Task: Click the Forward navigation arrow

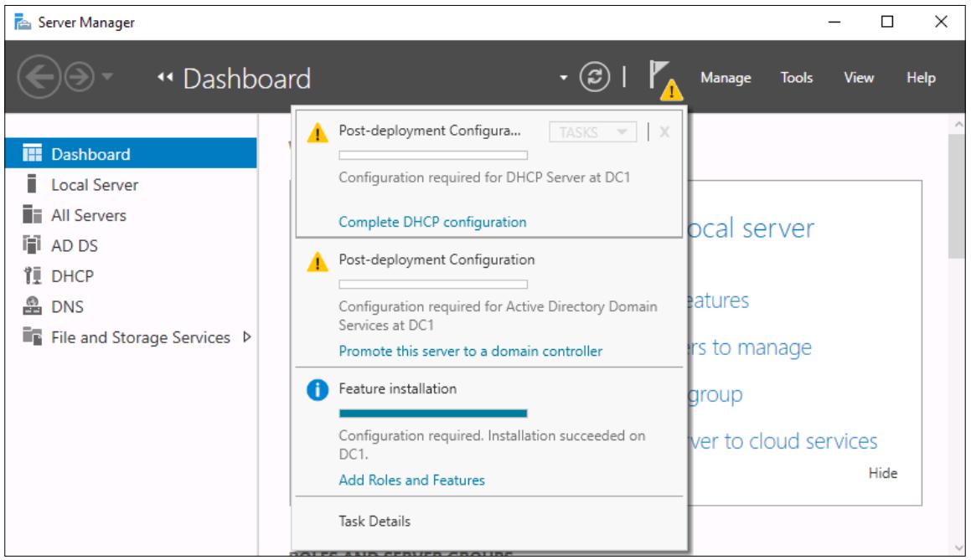Action: 80,77
